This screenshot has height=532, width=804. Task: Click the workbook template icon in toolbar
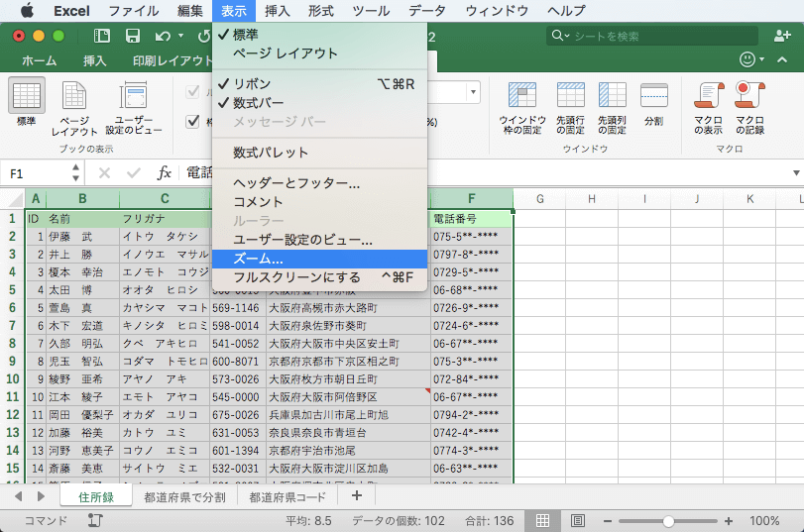(102, 36)
